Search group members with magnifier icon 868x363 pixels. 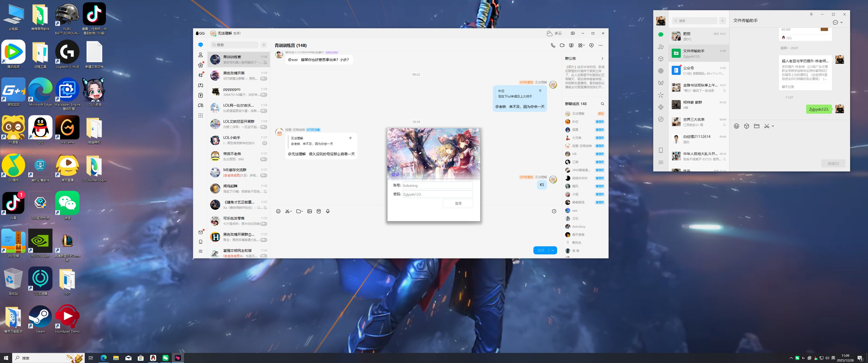click(603, 104)
